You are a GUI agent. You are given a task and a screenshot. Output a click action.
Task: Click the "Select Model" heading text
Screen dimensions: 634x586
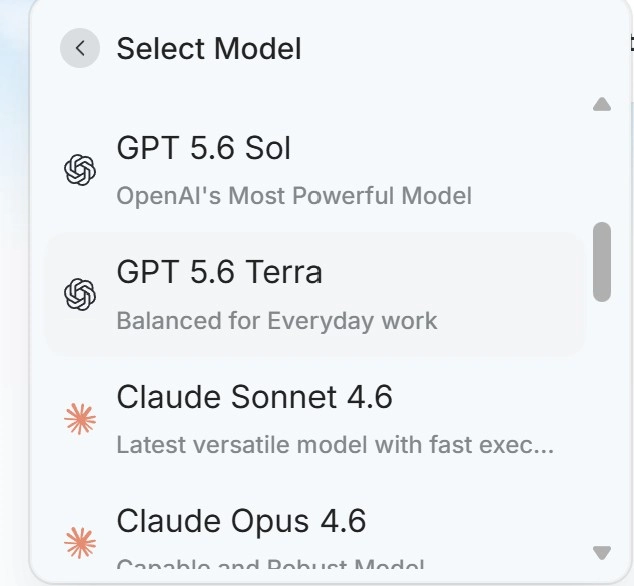(209, 49)
